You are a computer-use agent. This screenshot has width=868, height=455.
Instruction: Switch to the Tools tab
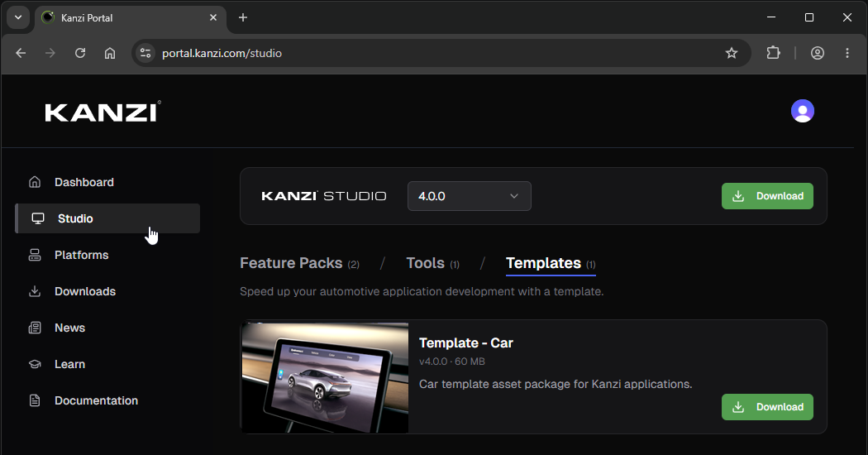[x=432, y=263]
